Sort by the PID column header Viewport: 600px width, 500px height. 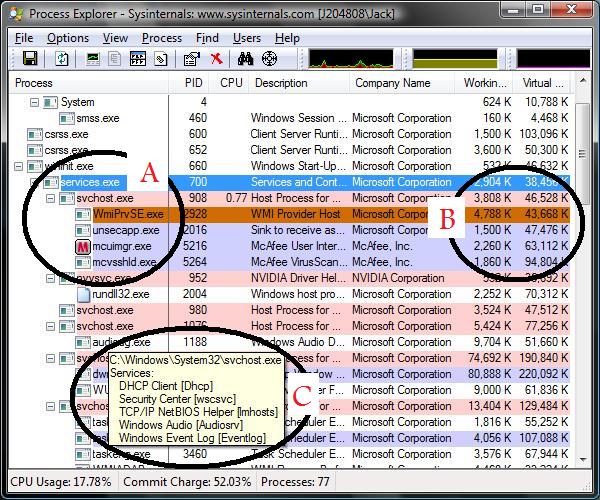point(191,83)
